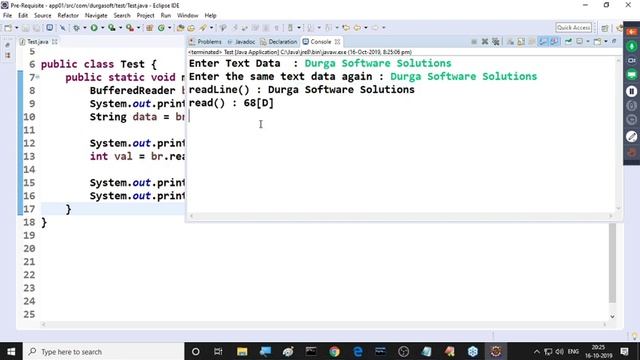Click the Open Task toolbar icon
This screenshot has height=360, width=640.
tap(191, 28)
